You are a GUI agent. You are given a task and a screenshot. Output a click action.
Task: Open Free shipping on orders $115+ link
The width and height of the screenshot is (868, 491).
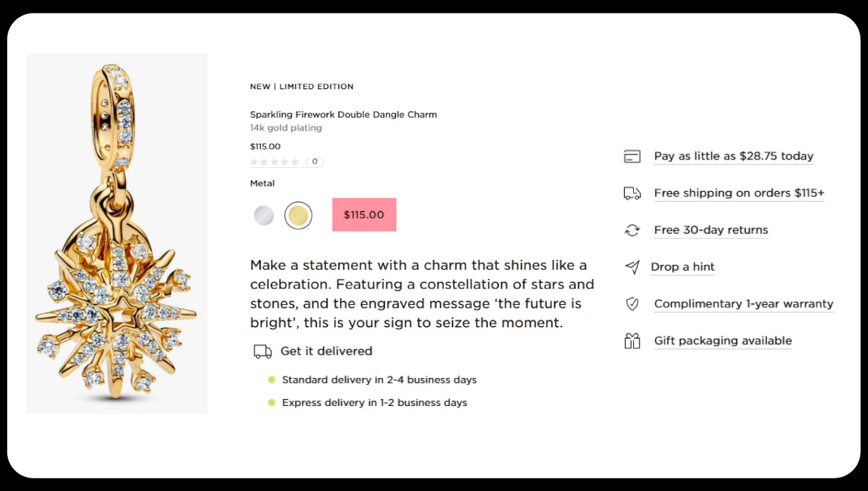click(x=739, y=193)
